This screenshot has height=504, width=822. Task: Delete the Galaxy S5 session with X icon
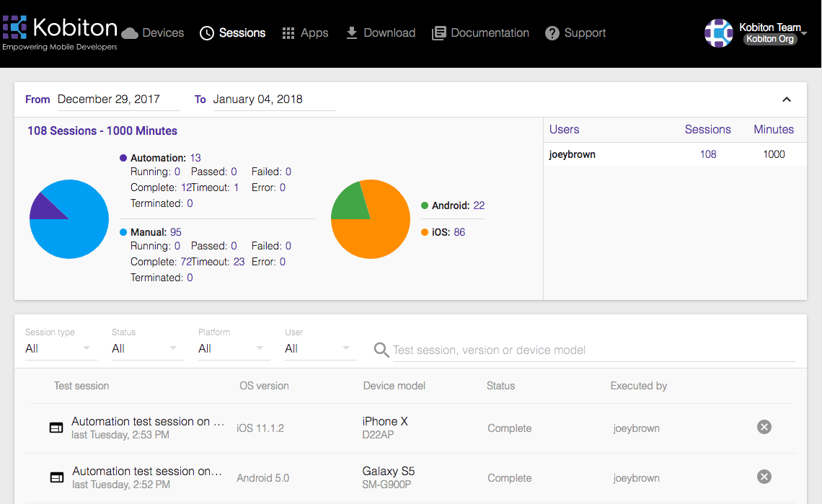pyautogui.click(x=764, y=477)
